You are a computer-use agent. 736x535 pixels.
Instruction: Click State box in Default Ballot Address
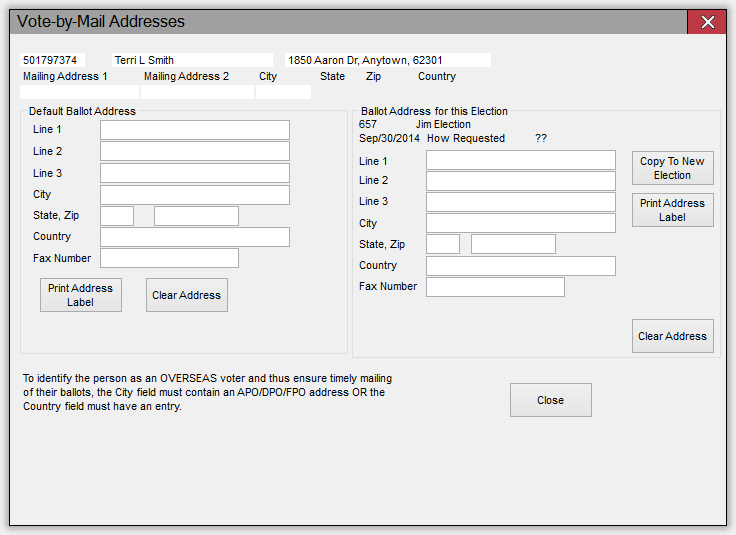[117, 216]
